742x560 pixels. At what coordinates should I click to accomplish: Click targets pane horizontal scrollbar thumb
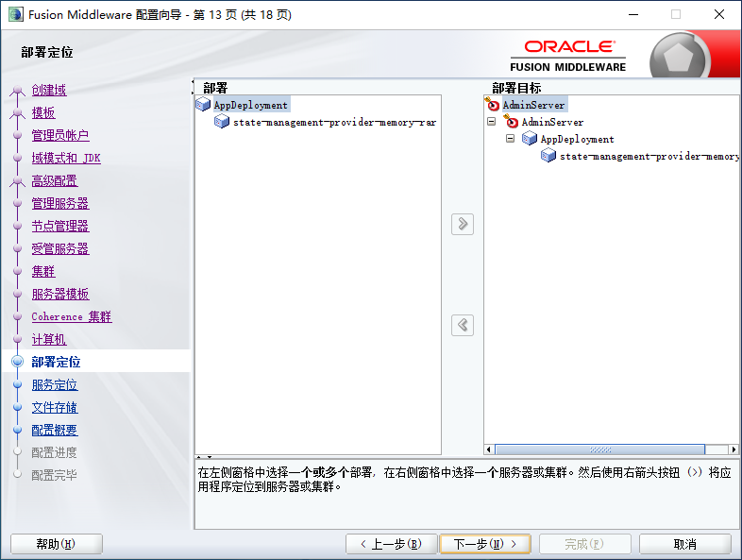click(599, 450)
